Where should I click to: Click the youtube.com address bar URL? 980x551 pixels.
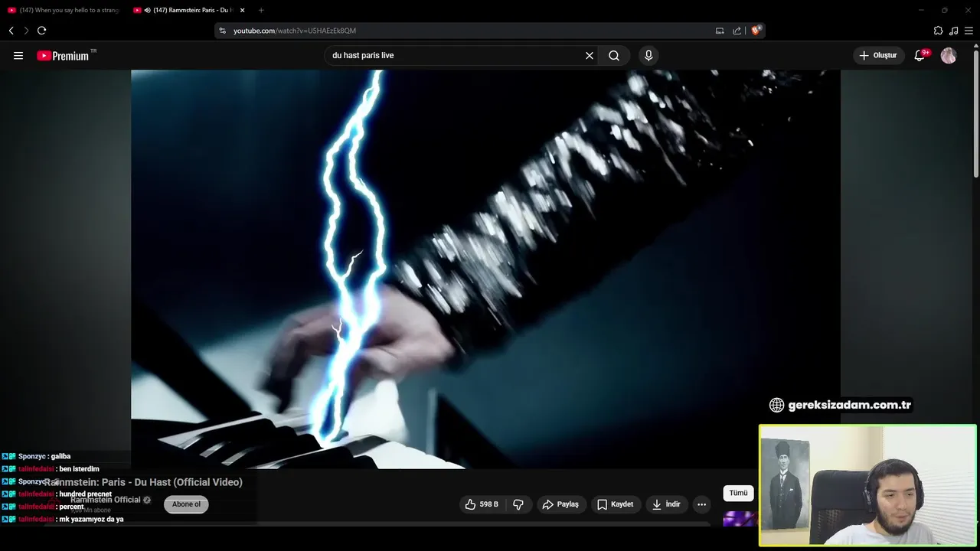[295, 31]
